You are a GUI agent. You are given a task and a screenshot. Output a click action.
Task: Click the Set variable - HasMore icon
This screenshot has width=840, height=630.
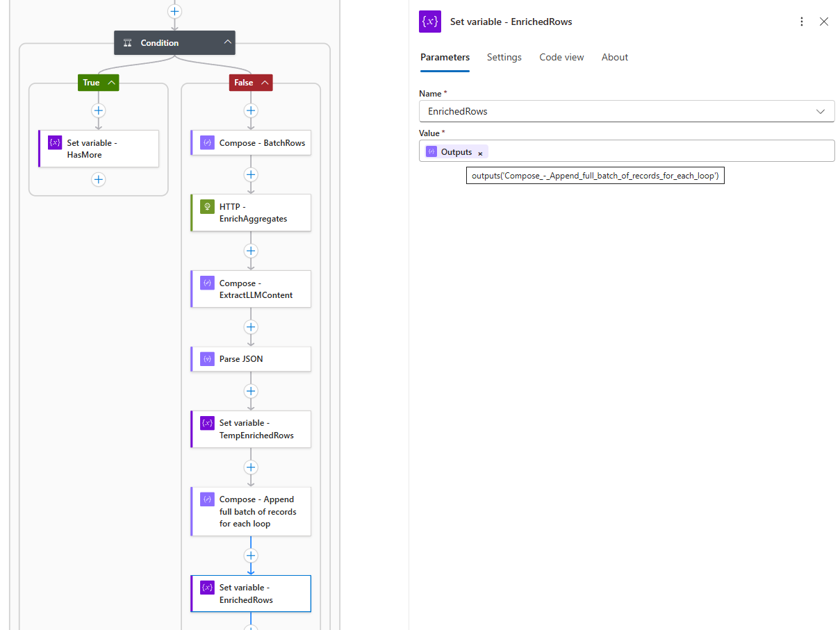(54, 142)
